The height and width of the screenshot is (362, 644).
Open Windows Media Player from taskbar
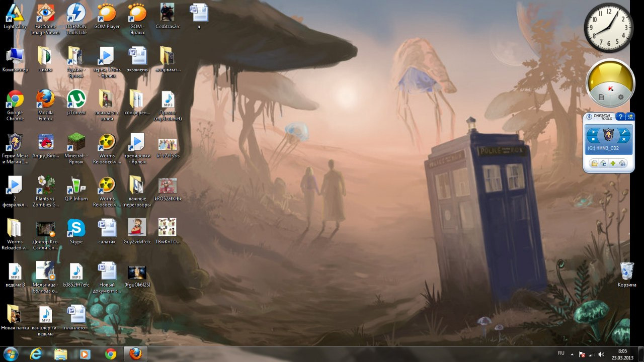tap(85, 354)
